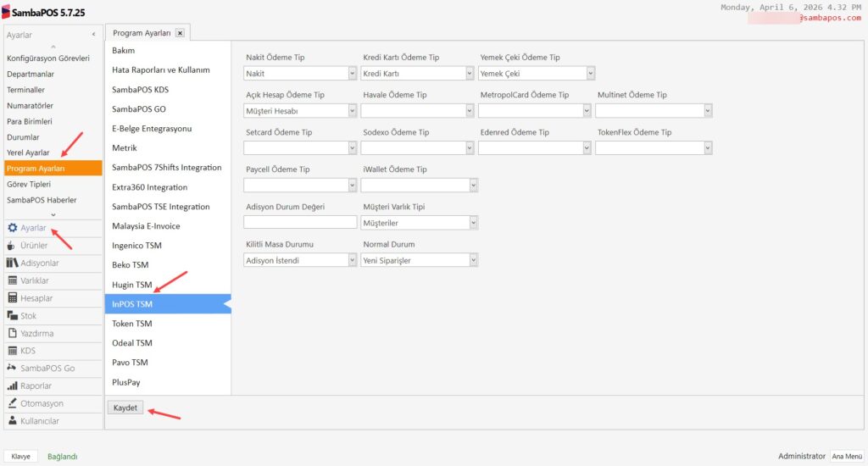Select the Varlıklar section icon
This screenshot has width=868, height=466.
click(13, 280)
